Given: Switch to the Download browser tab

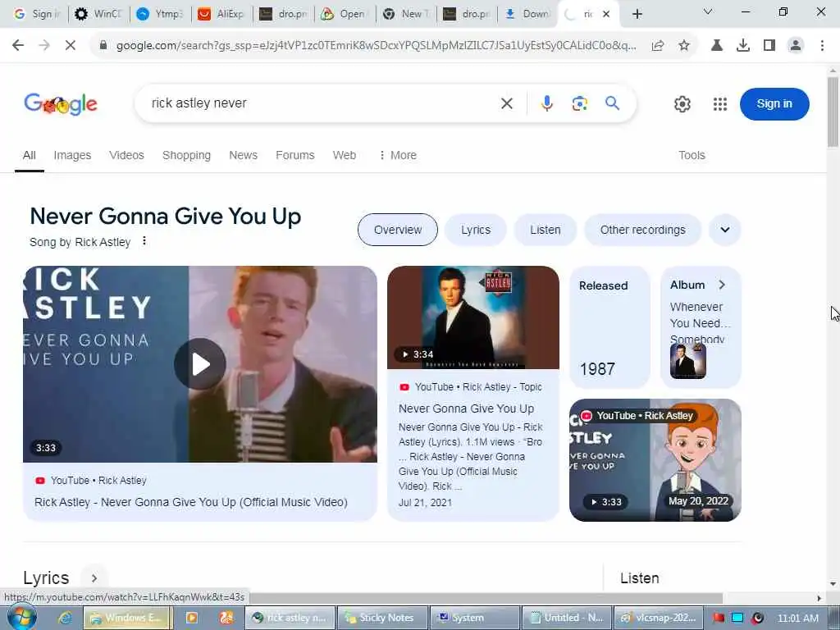Looking at the screenshot, I should (x=528, y=14).
